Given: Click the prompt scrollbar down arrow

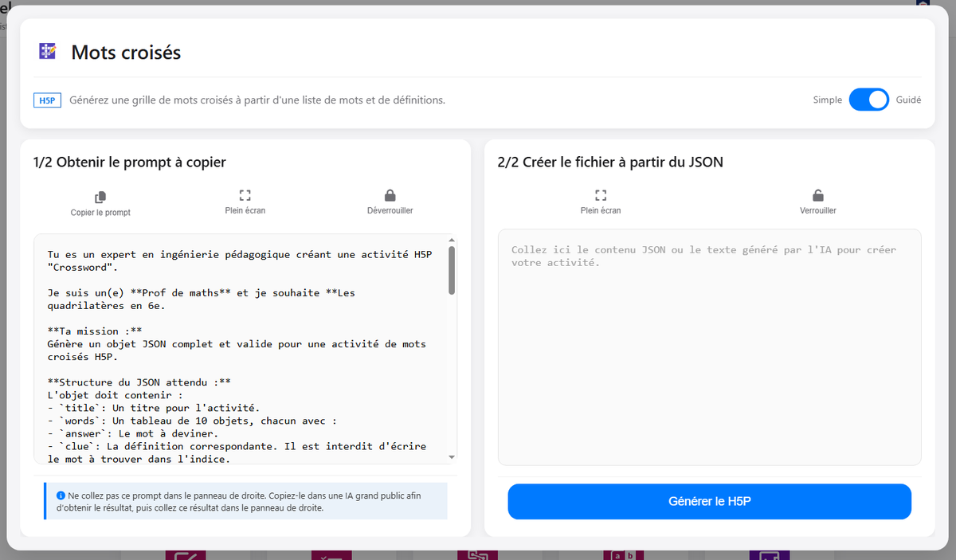Looking at the screenshot, I should click(452, 456).
